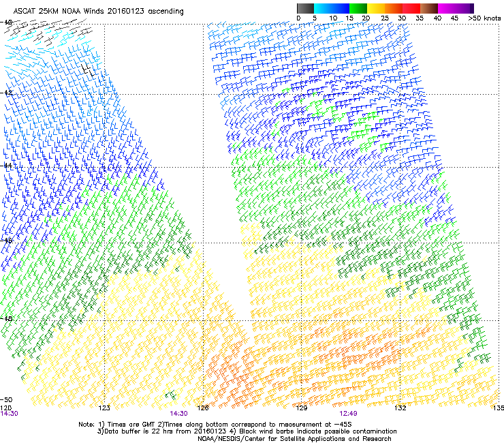Pick the yellow 20-25 knots legend segment
The height and width of the screenshot is (443, 504).
point(376,8)
